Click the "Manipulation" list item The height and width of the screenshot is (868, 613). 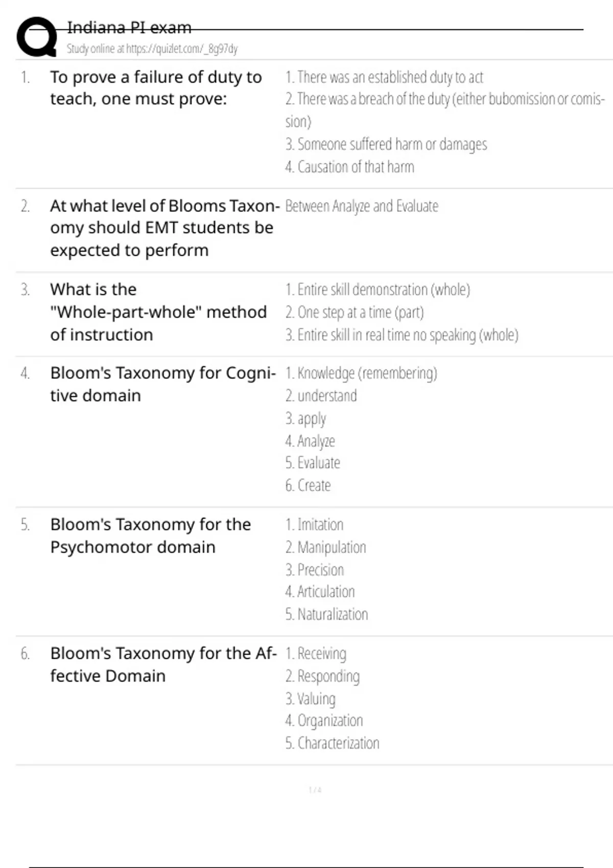tap(326, 547)
